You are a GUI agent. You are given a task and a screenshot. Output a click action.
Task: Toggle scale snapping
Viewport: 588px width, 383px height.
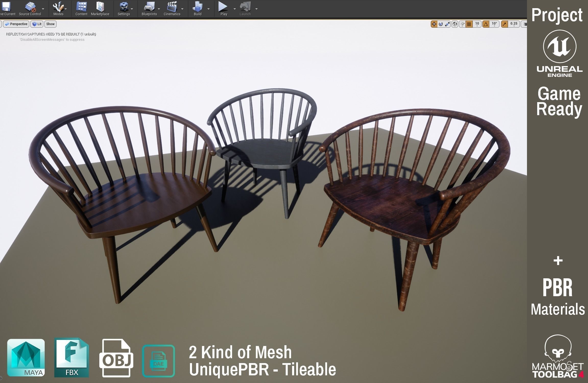pyautogui.click(x=505, y=24)
